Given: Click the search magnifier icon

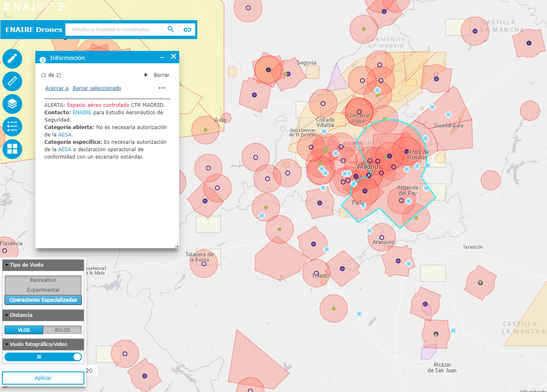Looking at the screenshot, I should [x=171, y=29].
